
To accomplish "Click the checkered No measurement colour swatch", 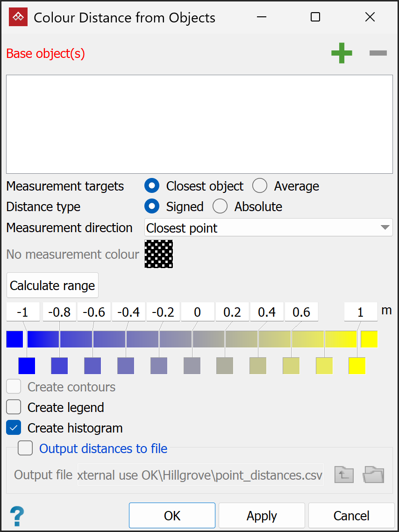I will click(x=159, y=254).
